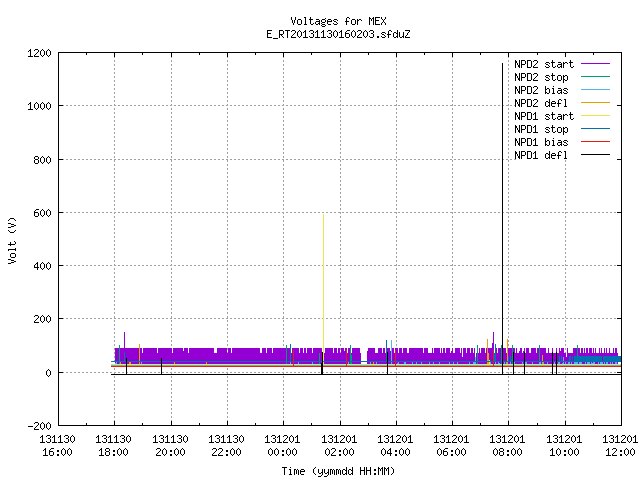Click the "NPD2 defl" legend label
The width and height of the screenshot is (640, 480).
click(541, 103)
